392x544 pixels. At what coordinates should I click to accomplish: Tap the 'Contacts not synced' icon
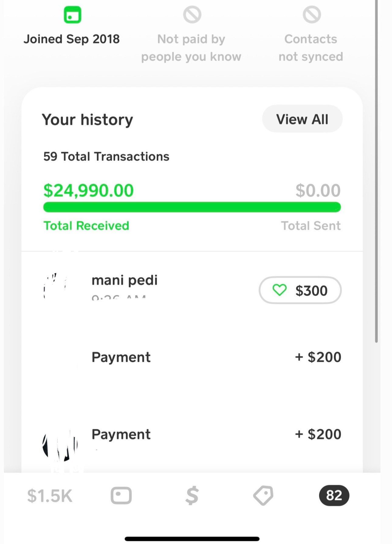(312, 15)
